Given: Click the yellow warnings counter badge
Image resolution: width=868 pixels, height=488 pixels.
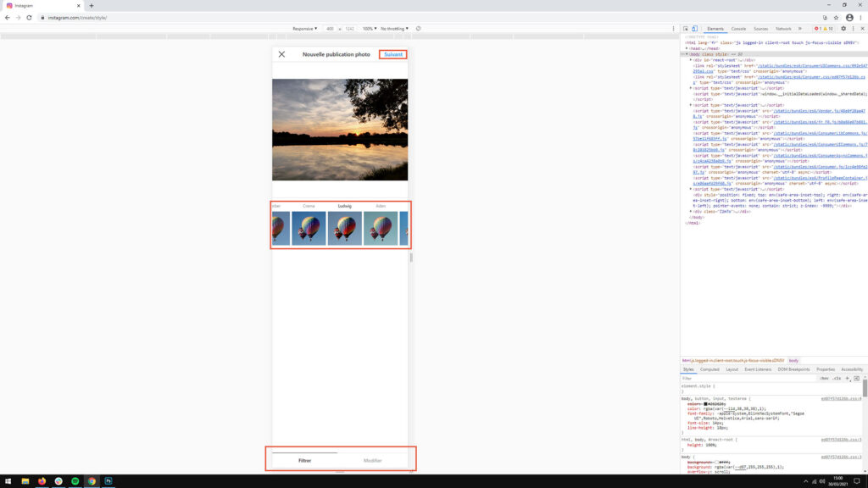Looking at the screenshot, I should click(x=829, y=29).
